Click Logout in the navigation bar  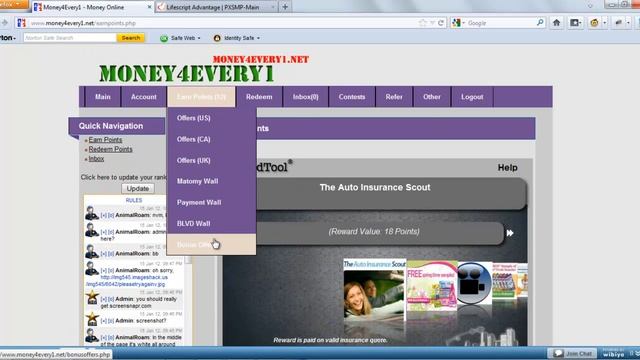(x=472, y=97)
